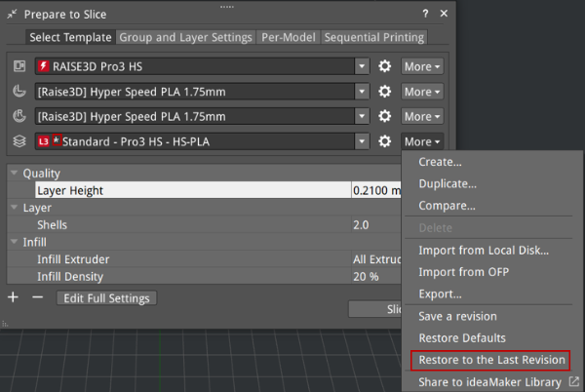Select Share to ideaMaker Library option
Viewport: 585px width, 392px height.
point(489,382)
